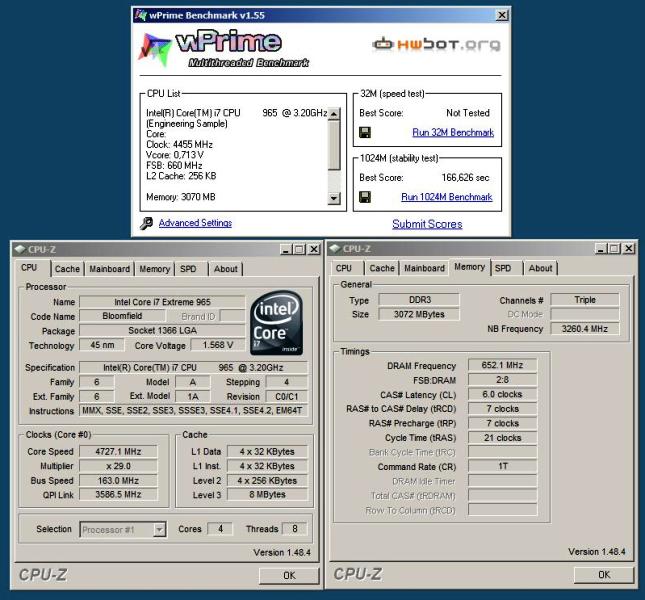Click the FSB:DRAM value 2:8
Viewport: 645px width, 600px height.
click(502, 380)
